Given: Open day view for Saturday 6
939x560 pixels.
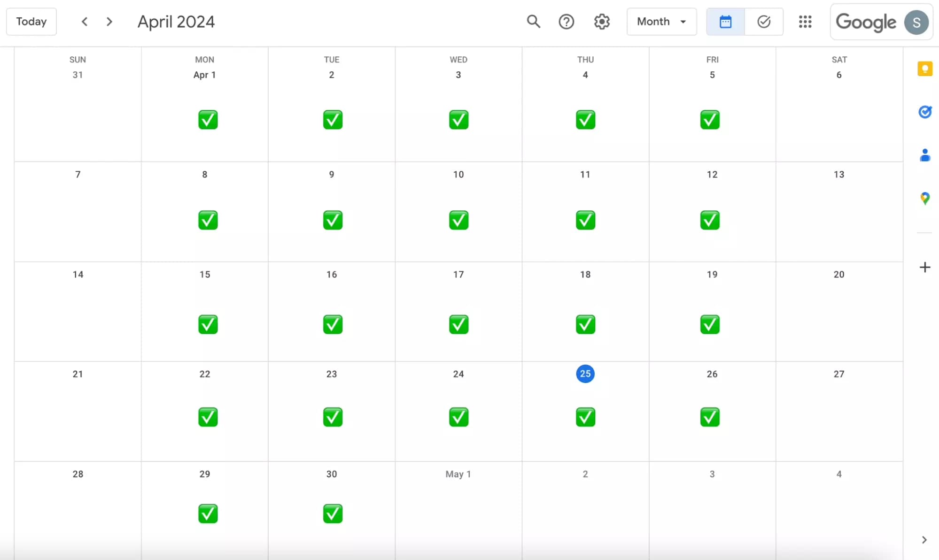Looking at the screenshot, I should pos(839,75).
